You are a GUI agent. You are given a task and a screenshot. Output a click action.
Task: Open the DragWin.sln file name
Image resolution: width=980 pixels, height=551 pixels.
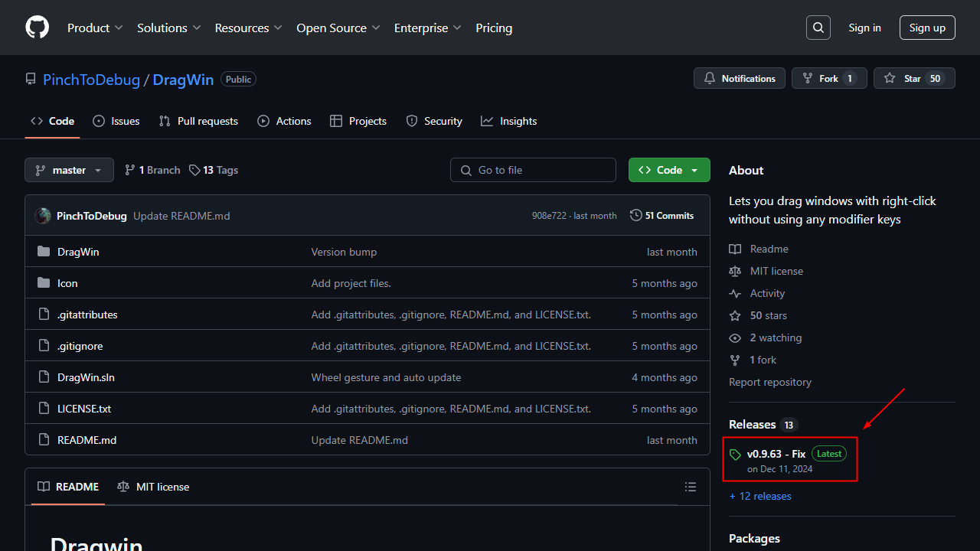(86, 377)
